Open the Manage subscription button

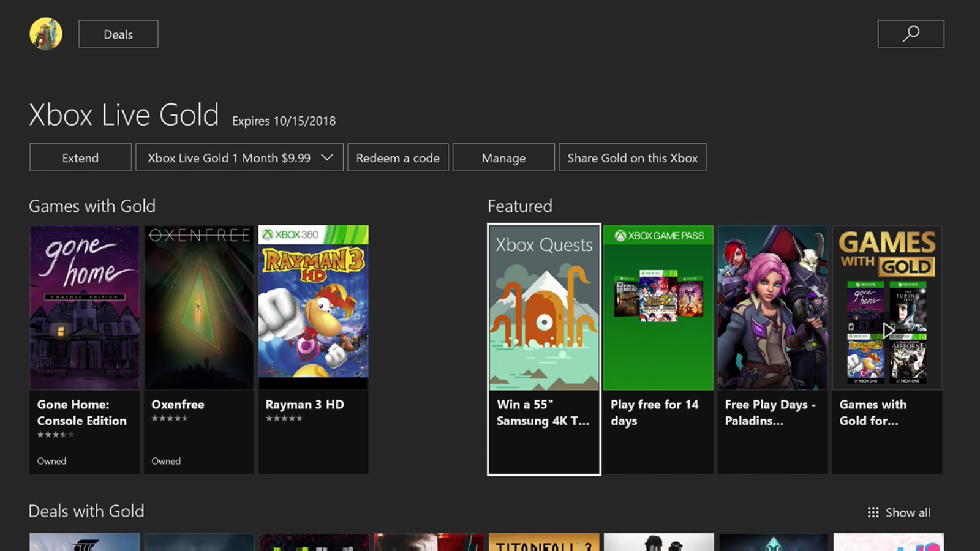(x=503, y=157)
